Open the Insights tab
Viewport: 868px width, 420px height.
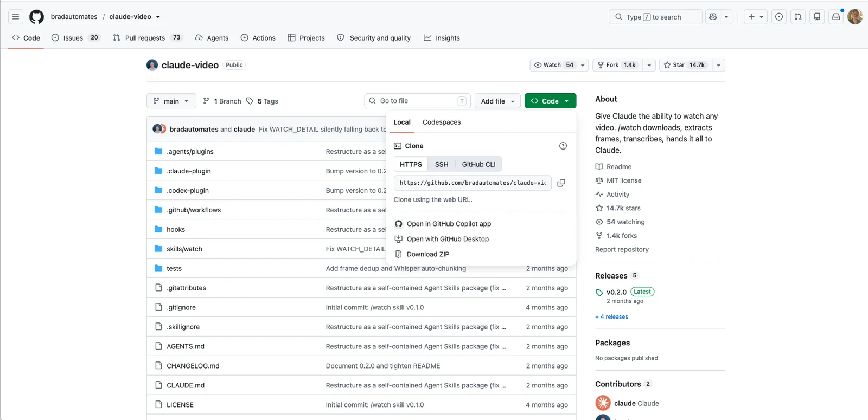coord(442,38)
